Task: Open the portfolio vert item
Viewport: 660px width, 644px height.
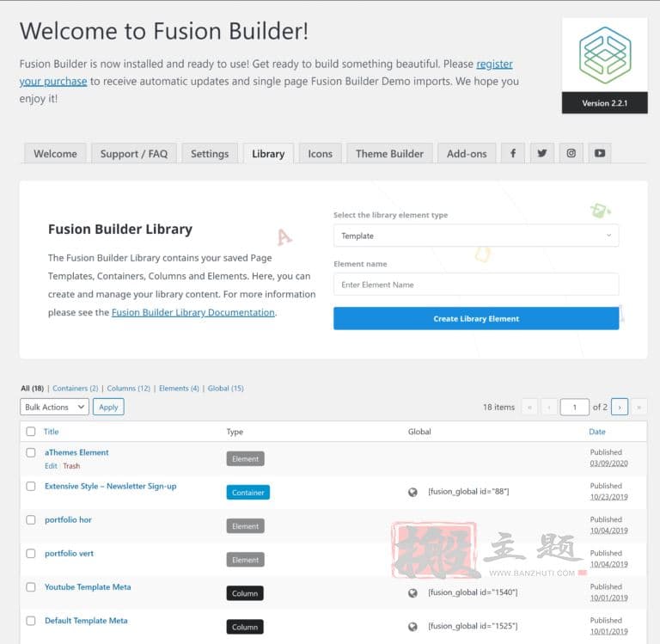Action: (69, 554)
